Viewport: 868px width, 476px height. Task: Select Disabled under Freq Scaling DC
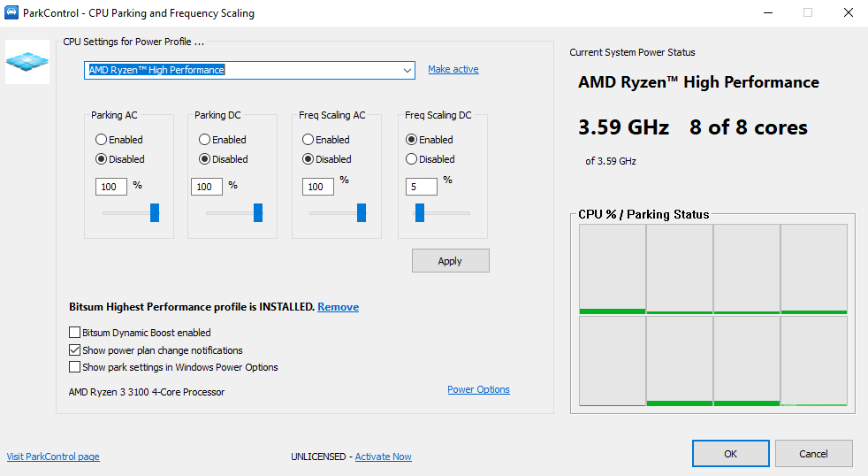pos(411,159)
